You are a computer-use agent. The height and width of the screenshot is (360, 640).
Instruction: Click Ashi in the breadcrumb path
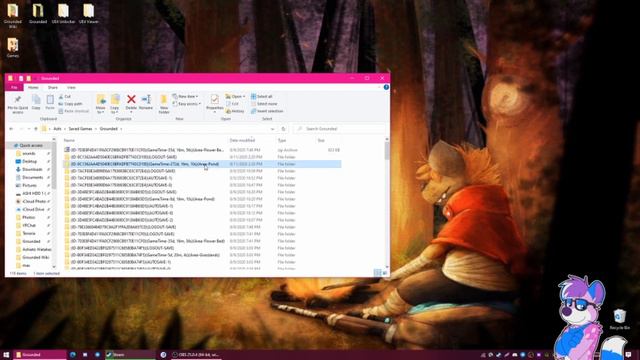point(57,129)
